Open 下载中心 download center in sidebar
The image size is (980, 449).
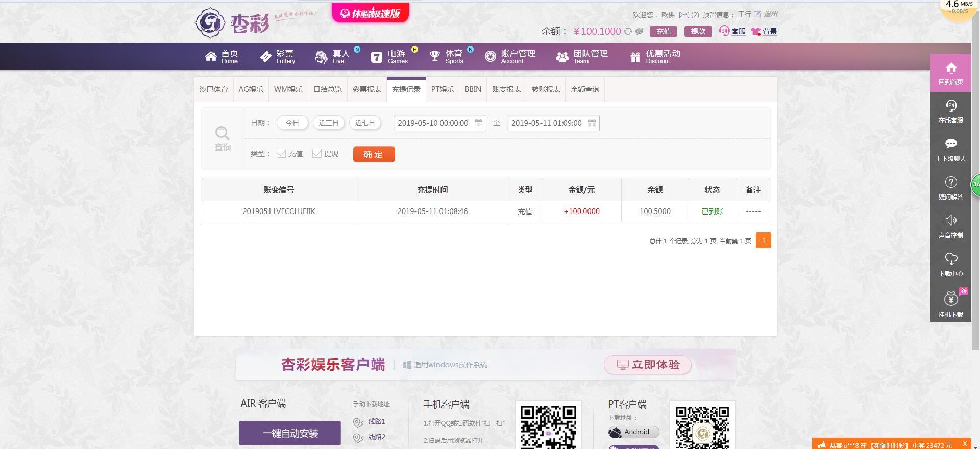[x=950, y=265]
